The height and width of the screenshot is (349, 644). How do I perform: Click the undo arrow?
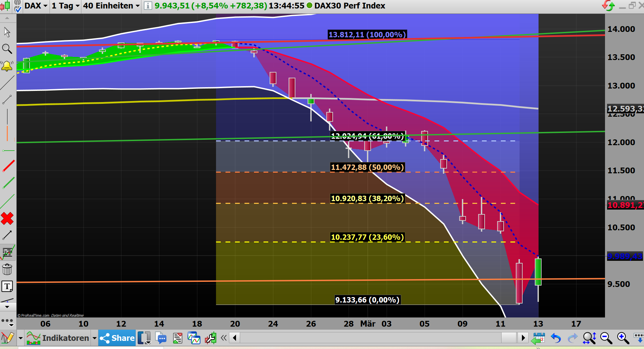click(555, 337)
